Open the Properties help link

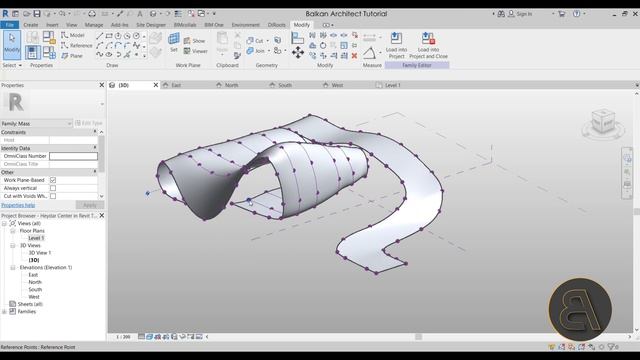pyautogui.click(x=18, y=205)
